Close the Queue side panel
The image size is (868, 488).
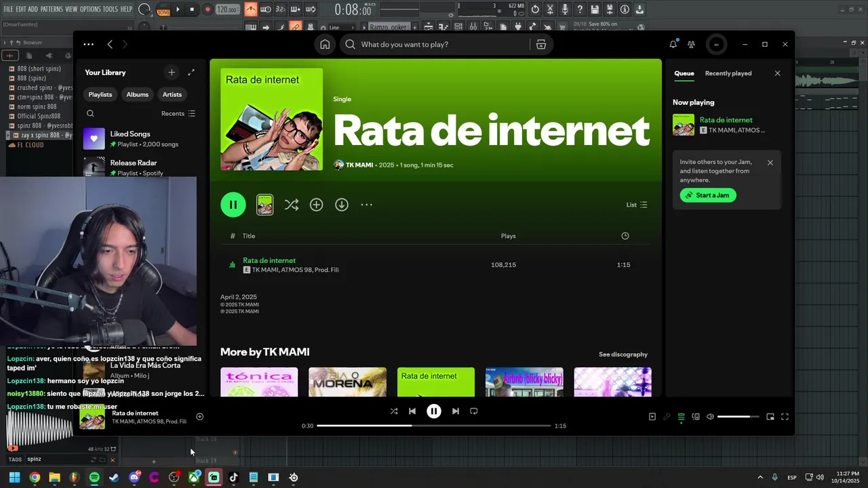click(x=778, y=73)
